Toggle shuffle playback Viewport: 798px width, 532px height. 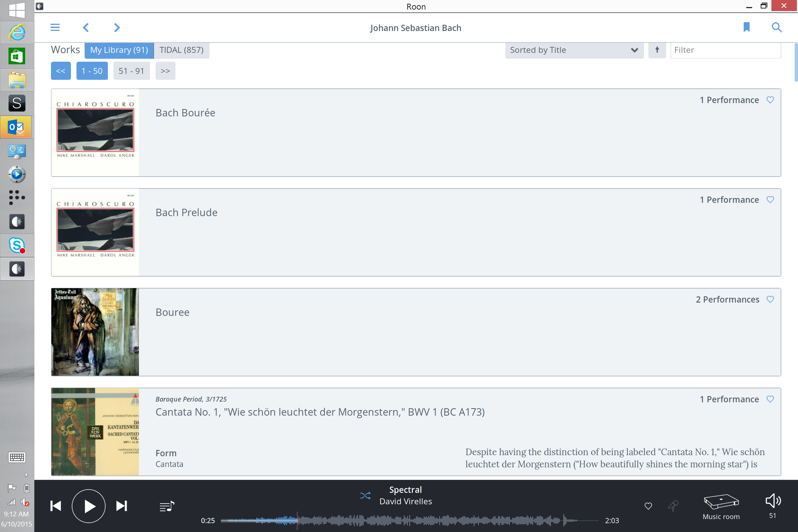pos(365,495)
